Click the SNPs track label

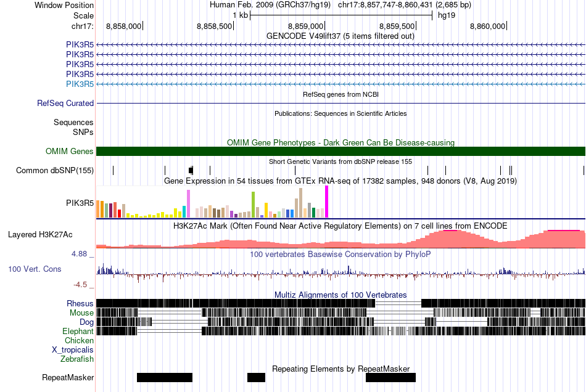pos(83,132)
